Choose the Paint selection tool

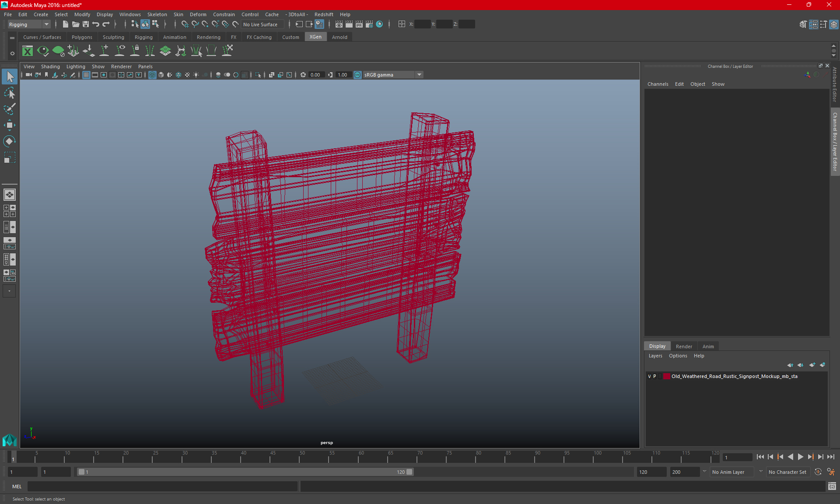point(10,108)
